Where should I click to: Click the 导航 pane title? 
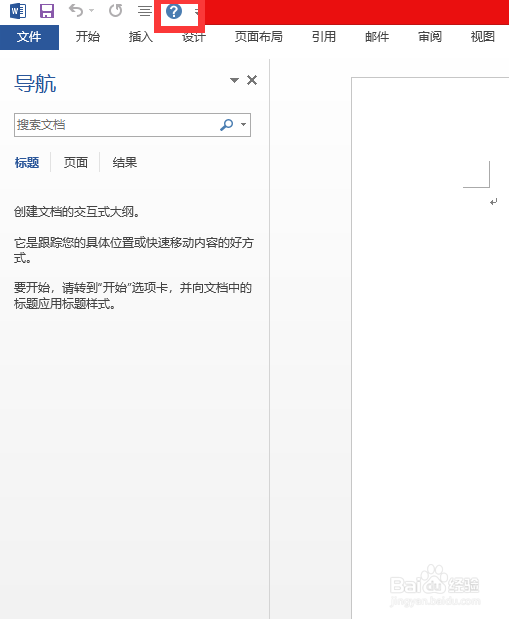coord(35,84)
